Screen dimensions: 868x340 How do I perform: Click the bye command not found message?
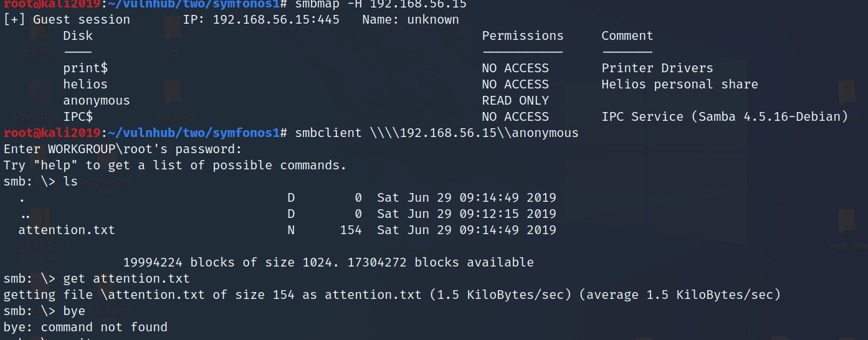(x=85, y=327)
